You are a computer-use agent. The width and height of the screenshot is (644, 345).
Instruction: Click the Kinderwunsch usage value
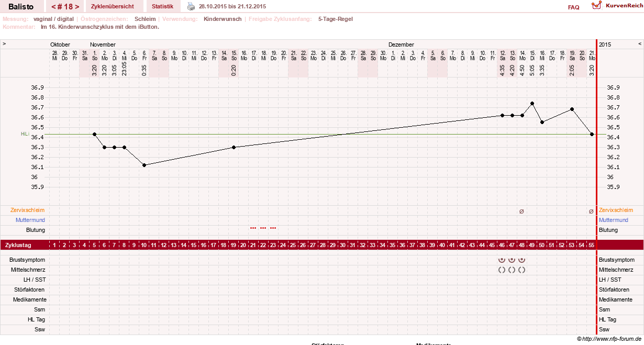[223, 19]
